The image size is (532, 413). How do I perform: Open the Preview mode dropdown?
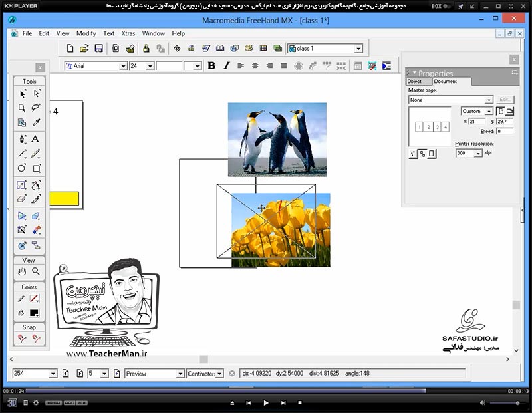click(x=180, y=374)
